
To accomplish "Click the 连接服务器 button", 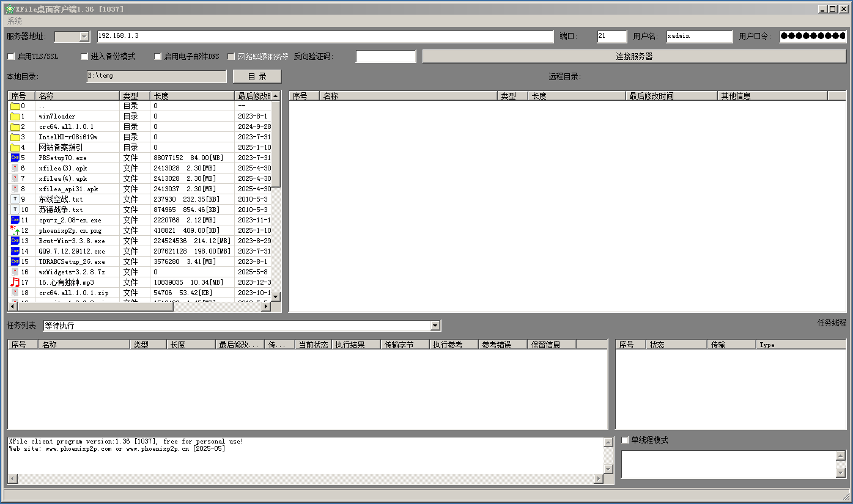I will [634, 56].
